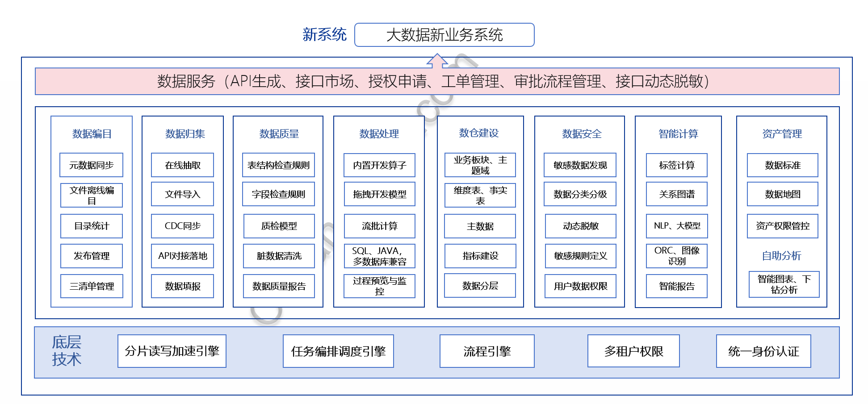Screen dimensions: 868x404
Task: Click the 质检模型 box
Action: click(x=279, y=226)
